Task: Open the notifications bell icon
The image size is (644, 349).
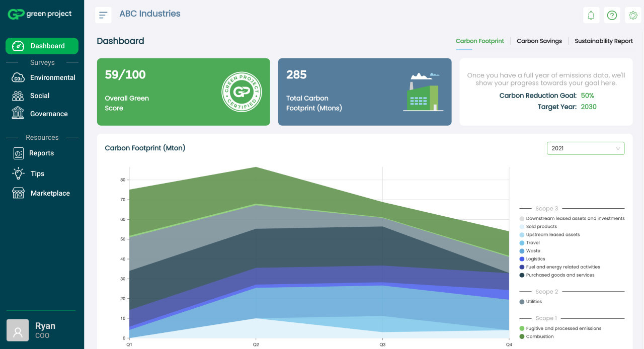Action: coord(591,15)
